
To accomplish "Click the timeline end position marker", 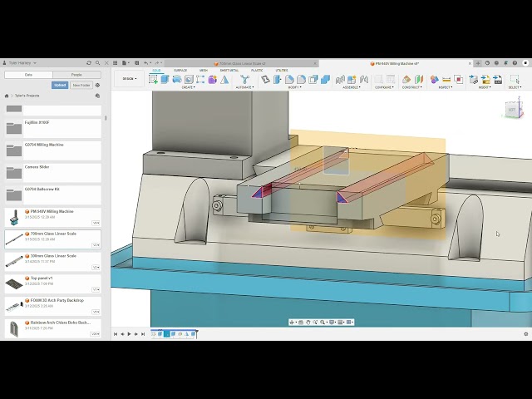I will tap(197, 334).
